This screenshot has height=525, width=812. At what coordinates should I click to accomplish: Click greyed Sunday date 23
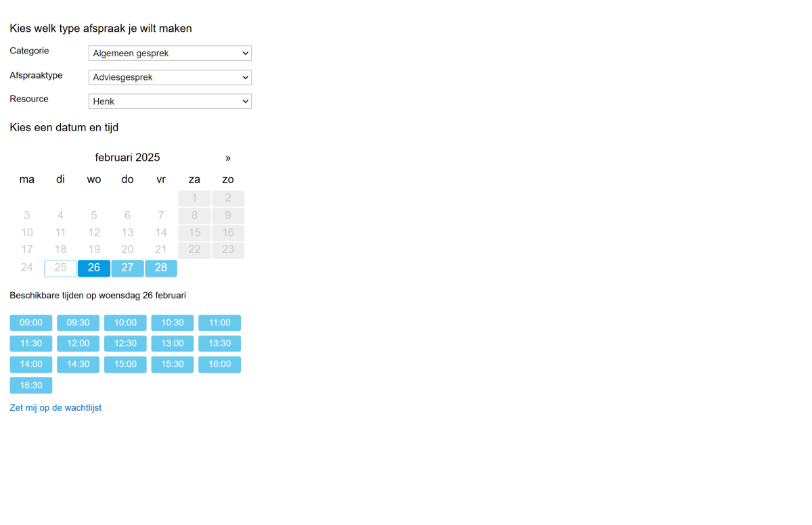228,250
